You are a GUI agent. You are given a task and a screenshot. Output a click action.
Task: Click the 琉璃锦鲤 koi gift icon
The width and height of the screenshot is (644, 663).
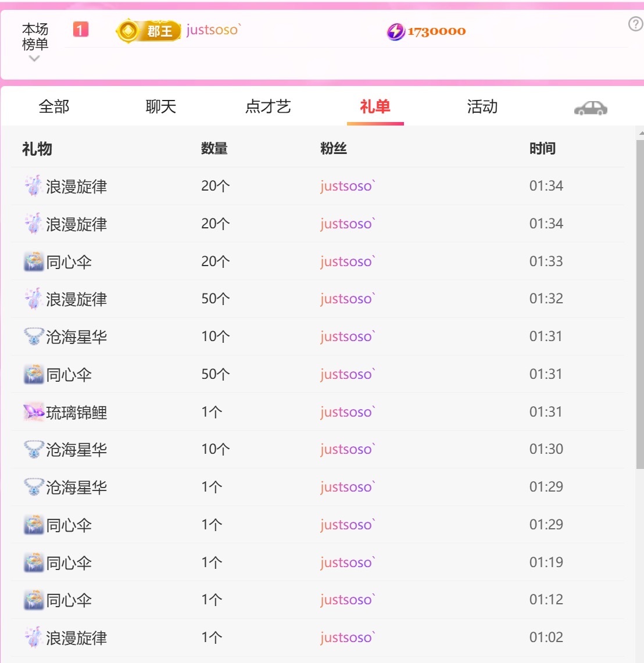[x=33, y=412]
